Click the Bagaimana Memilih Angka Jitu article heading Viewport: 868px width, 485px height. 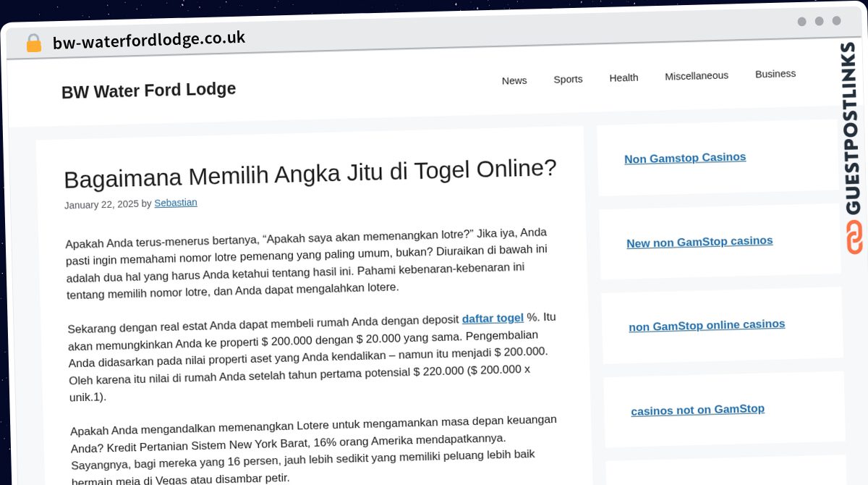310,173
